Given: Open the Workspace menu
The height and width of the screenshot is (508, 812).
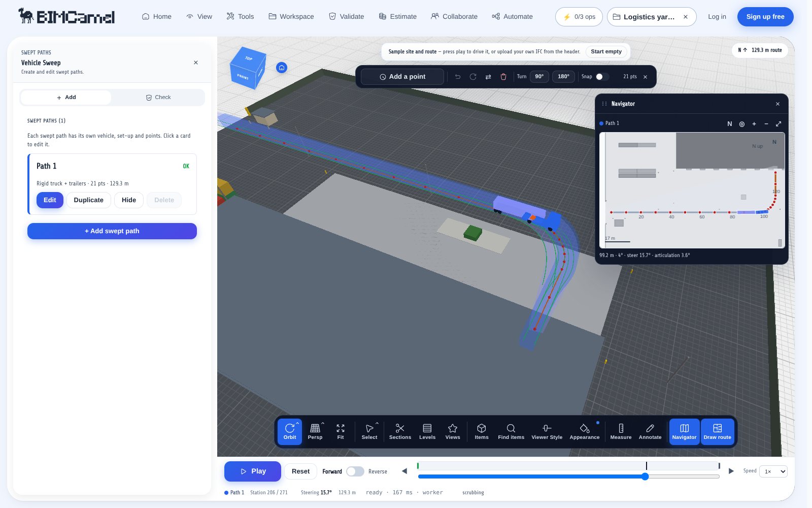Looking at the screenshot, I should [x=291, y=17].
